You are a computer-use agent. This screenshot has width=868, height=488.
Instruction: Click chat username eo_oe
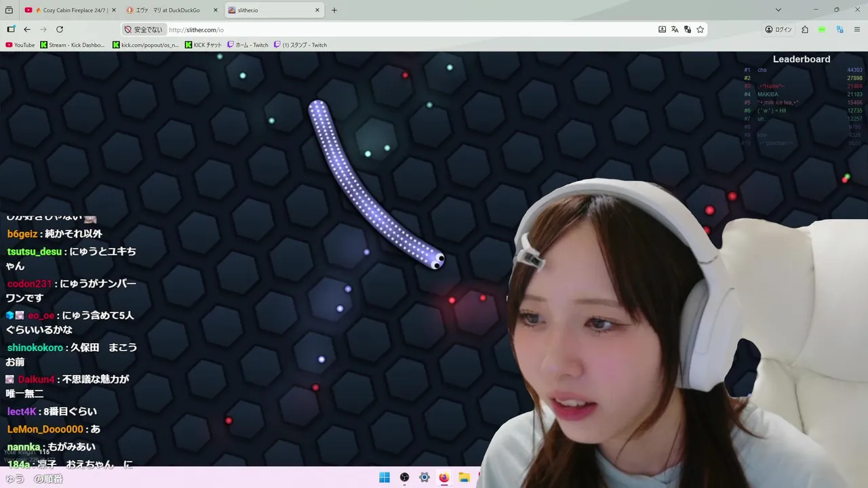[41, 316]
